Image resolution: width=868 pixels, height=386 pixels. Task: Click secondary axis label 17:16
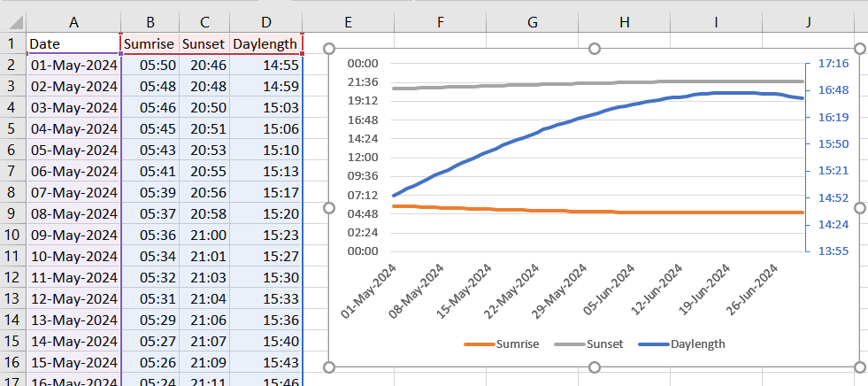pyautogui.click(x=833, y=64)
